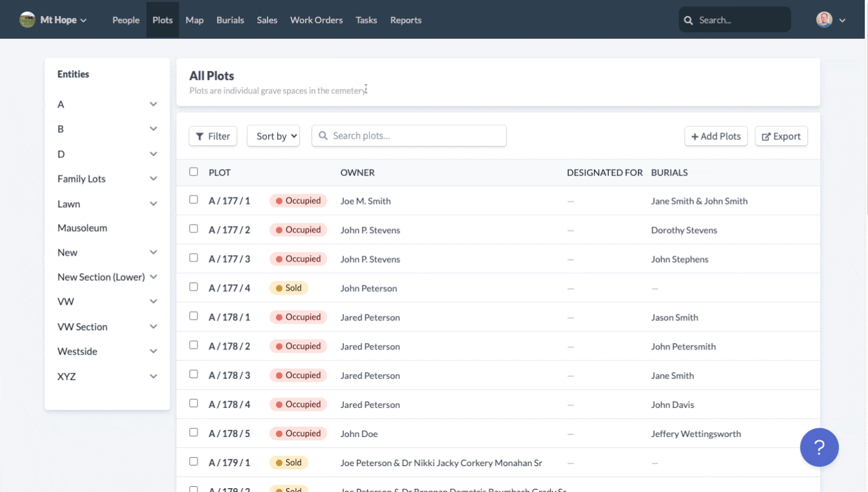Expand the Westside chevron
The width and height of the screenshot is (868, 492).
pos(154,352)
